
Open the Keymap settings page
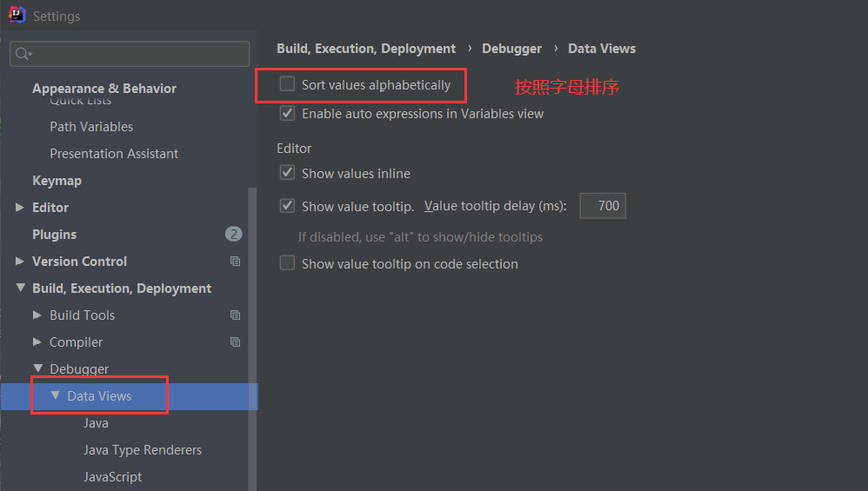[57, 181]
